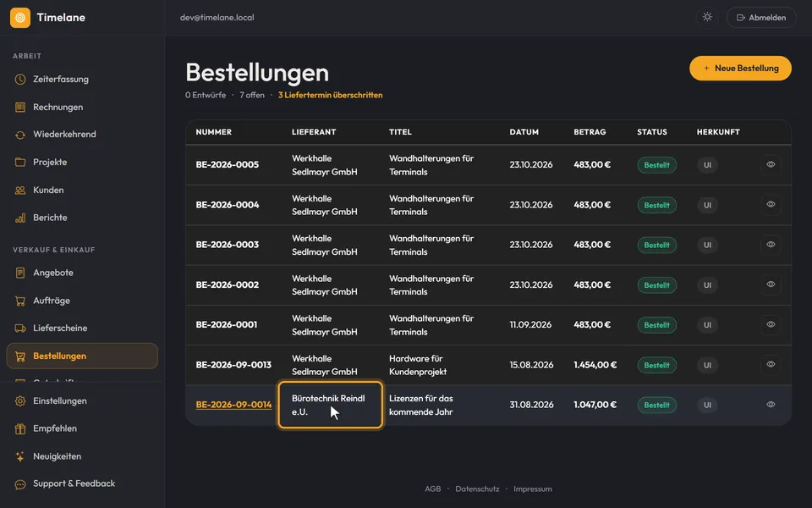Open eye icon for order BE-2026-0001

(x=771, y=324)
